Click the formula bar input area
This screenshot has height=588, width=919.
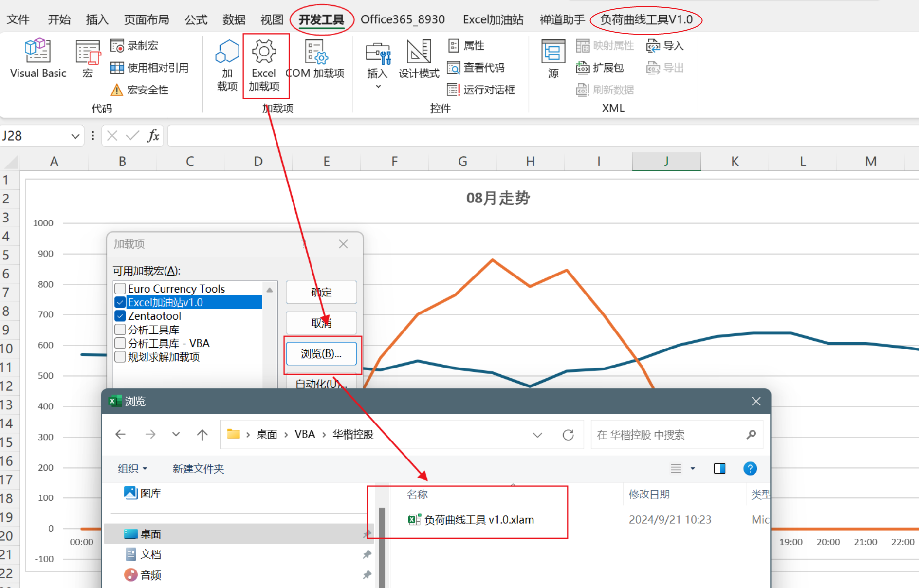(543, 136)
